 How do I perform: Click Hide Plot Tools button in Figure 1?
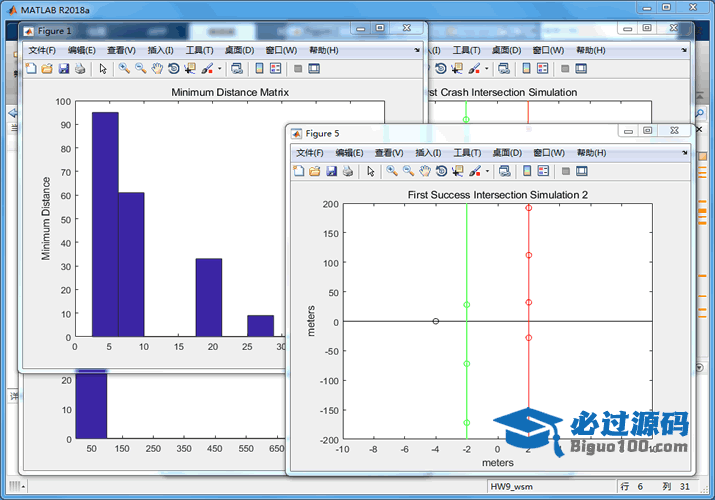297,69
